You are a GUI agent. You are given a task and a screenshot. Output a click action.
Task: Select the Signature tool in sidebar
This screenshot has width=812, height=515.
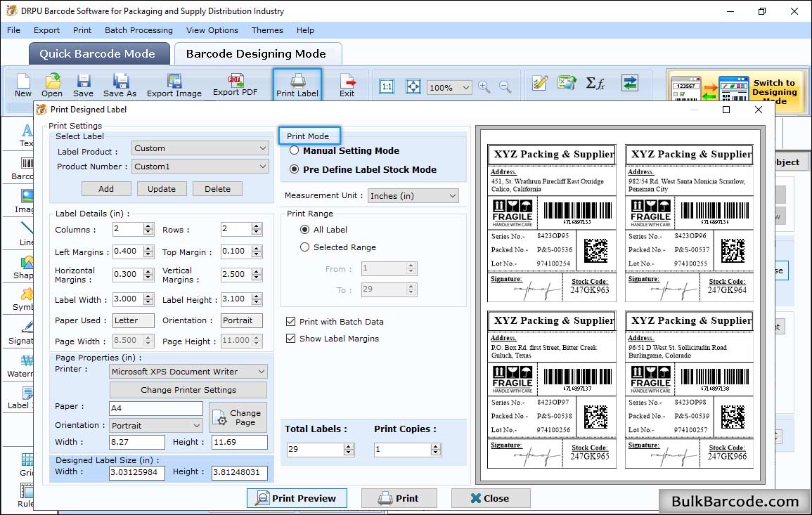[x=22, y=333]
